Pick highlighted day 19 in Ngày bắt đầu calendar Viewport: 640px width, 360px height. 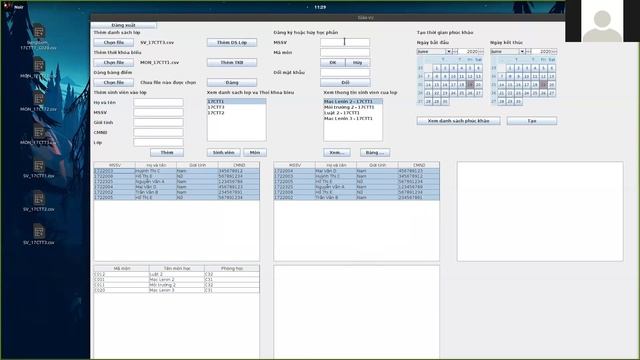470,85
